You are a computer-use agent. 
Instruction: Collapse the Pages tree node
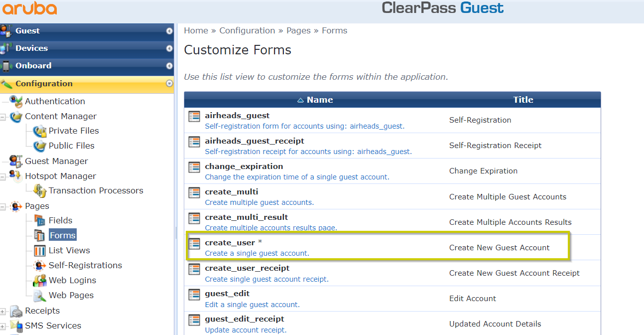coord(3,206)
